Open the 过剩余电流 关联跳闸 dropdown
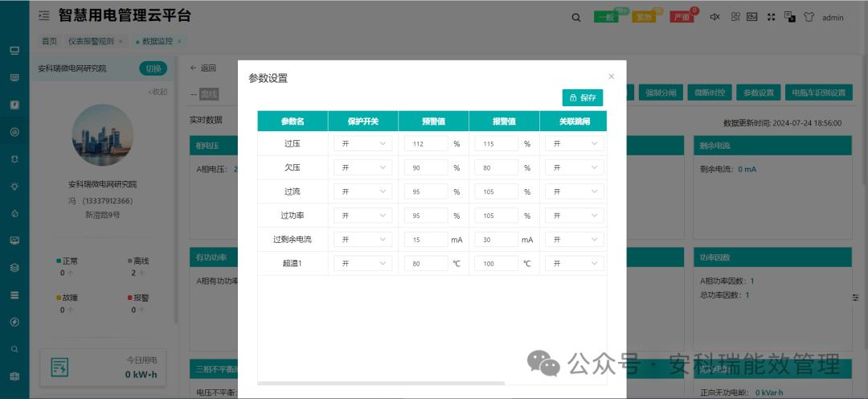 point(575,240)
